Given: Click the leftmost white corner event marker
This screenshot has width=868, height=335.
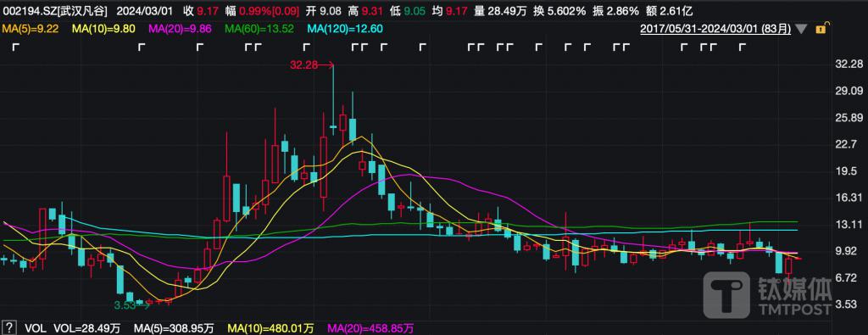Looking at the screenshot, I should (x=15, y=47).
